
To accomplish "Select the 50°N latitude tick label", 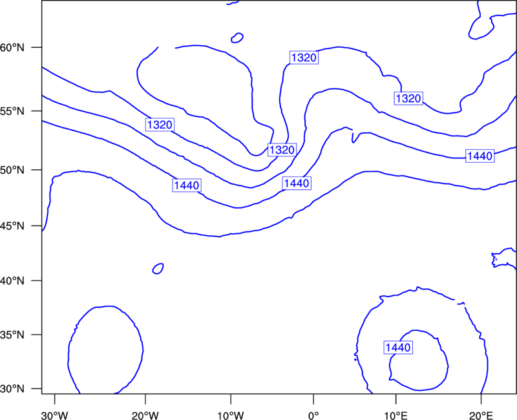I will pyautogui.click(x=12, y=170).
